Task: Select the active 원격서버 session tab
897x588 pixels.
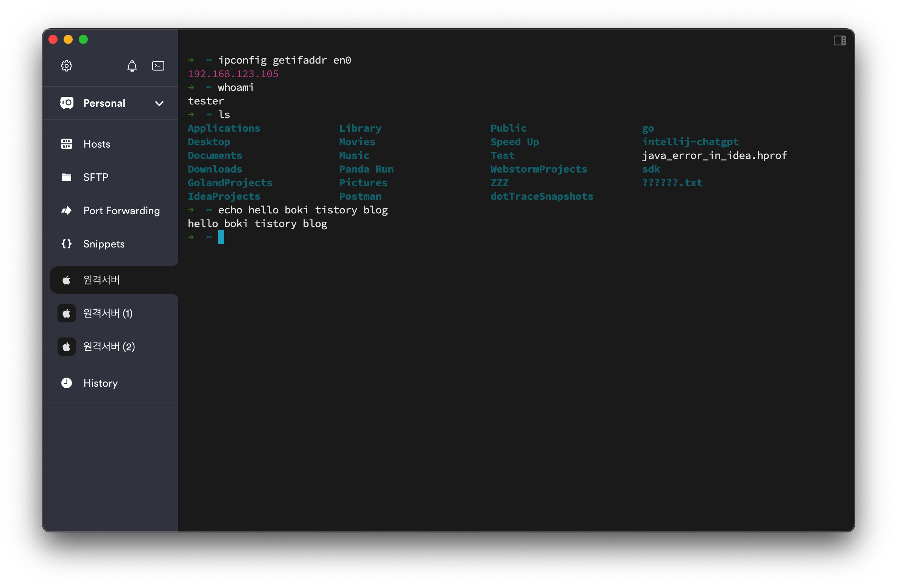Action: point(101,280)
